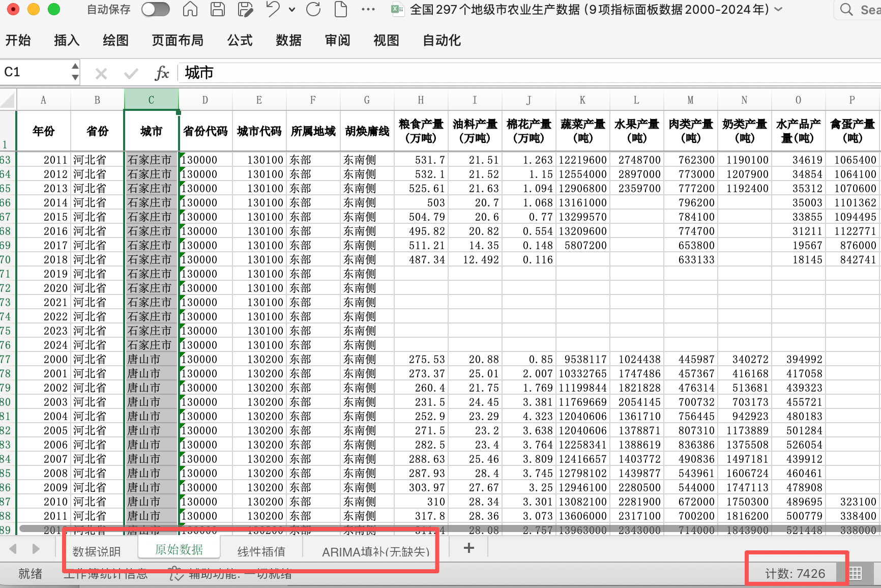
Task: Expand the file title dropdown chevron
Action: pos(778,9)
